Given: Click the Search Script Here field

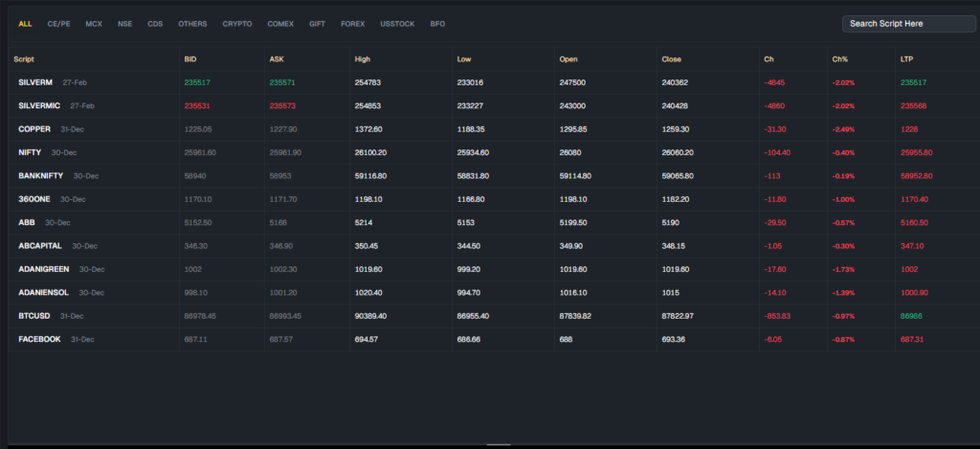Looking at the screenshot, I should pos(908,24).
